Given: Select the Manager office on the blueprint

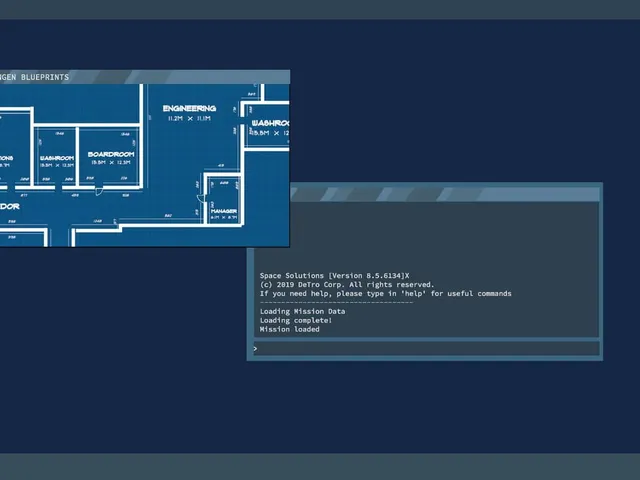Looking at the screenshot, I should (x=224, y=211).
